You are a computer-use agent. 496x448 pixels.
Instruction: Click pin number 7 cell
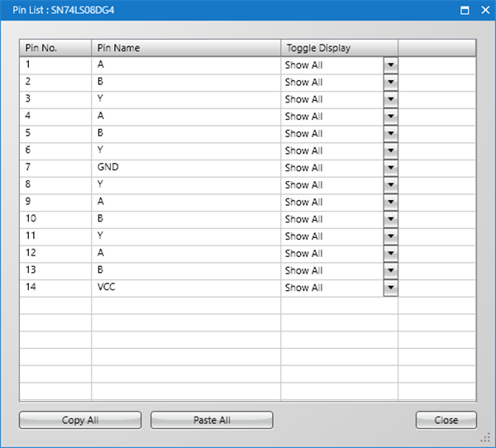[55, 168]
